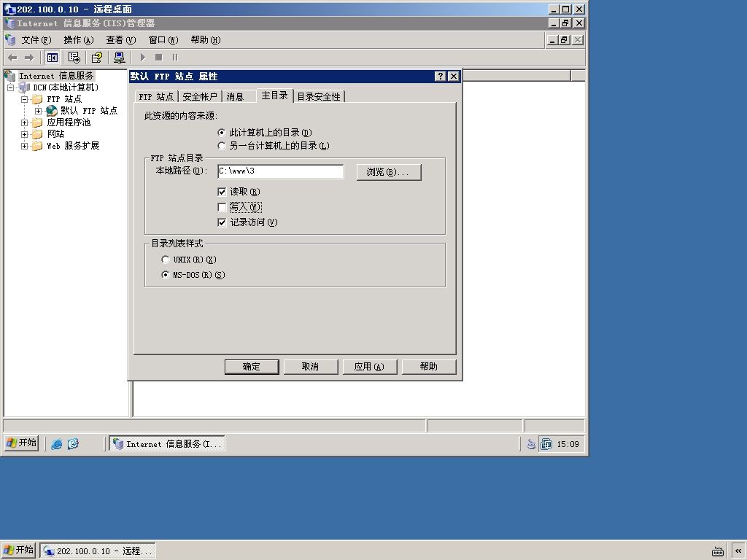The image size is (747, 560).
Task: Uncheck the 记录访问(V) checkbox
Action: pyautogui.click(x=222, y=222)
